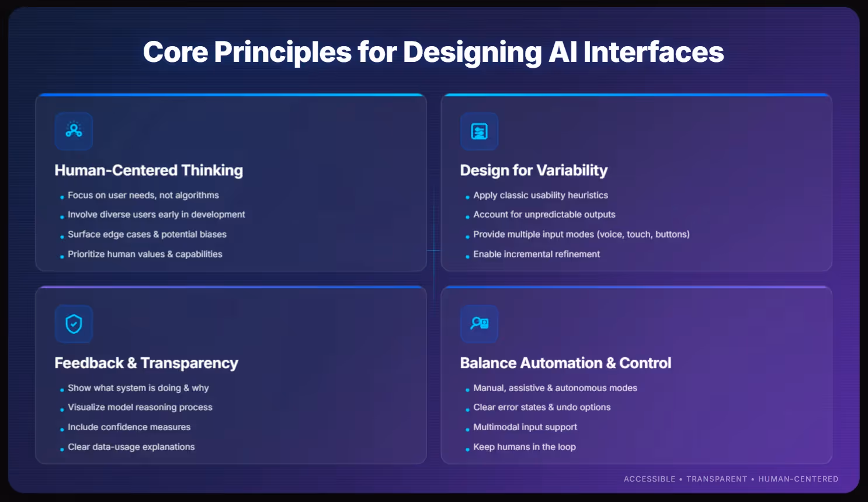Click the 'Feedback & Transparency' heading
This screenshot has height=502, width=868.
(146, 362)
